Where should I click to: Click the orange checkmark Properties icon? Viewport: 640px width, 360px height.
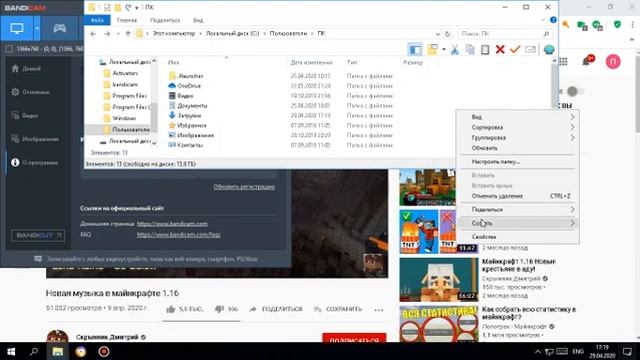tap(515, 50)
